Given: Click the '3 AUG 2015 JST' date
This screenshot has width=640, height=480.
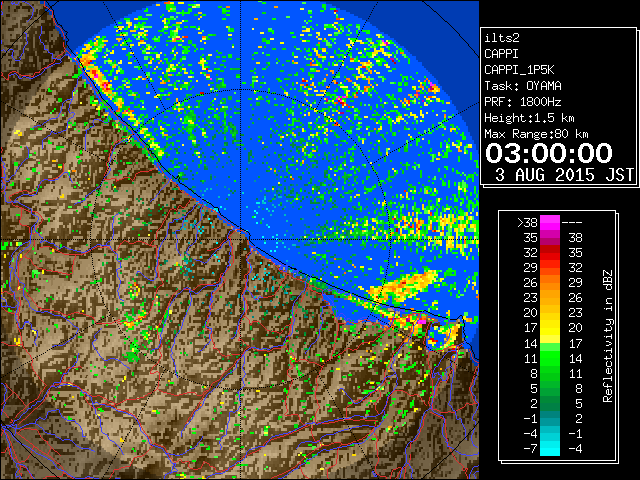Looking at the screenshot, I should coord(564,175).
